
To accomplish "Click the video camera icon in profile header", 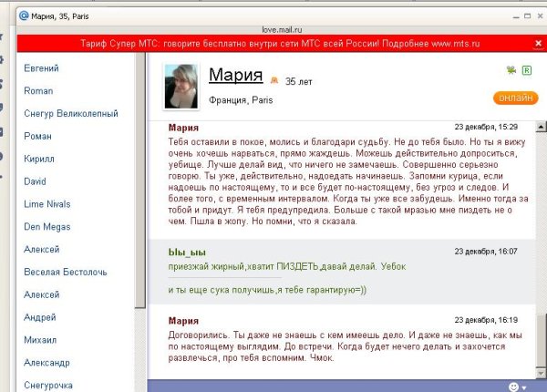I will [x=509, y=70].
